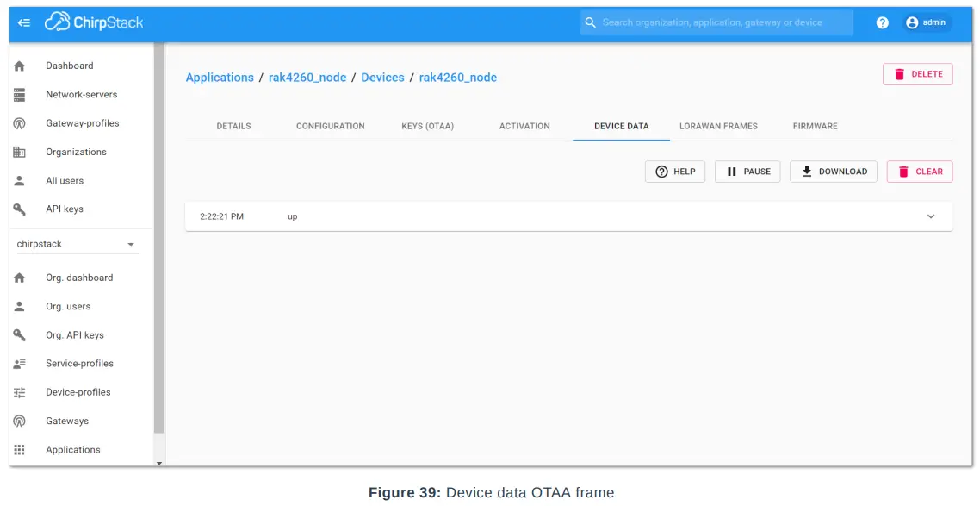The image size is (980, 506).
Task: Follow the rak4260_node Devices breadcrumb link
Action: 382,77
